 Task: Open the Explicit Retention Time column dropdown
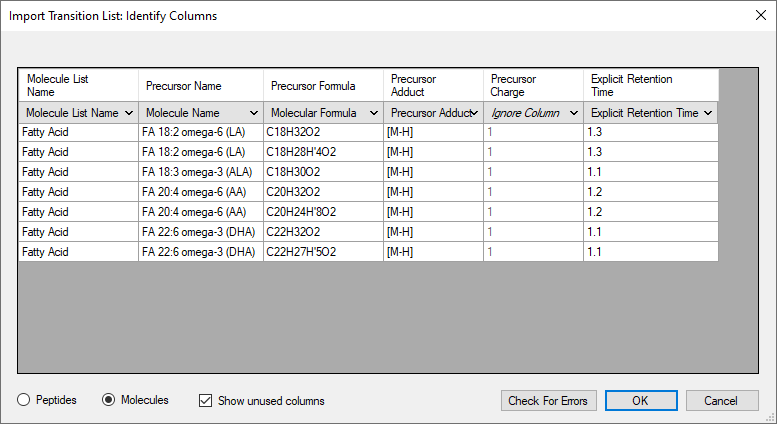[x=651, y=113]
